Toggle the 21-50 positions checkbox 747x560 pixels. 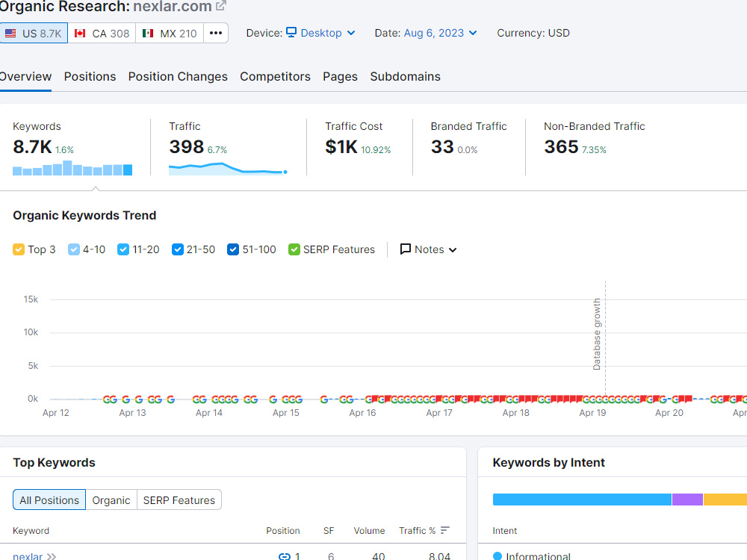[178, 249]
